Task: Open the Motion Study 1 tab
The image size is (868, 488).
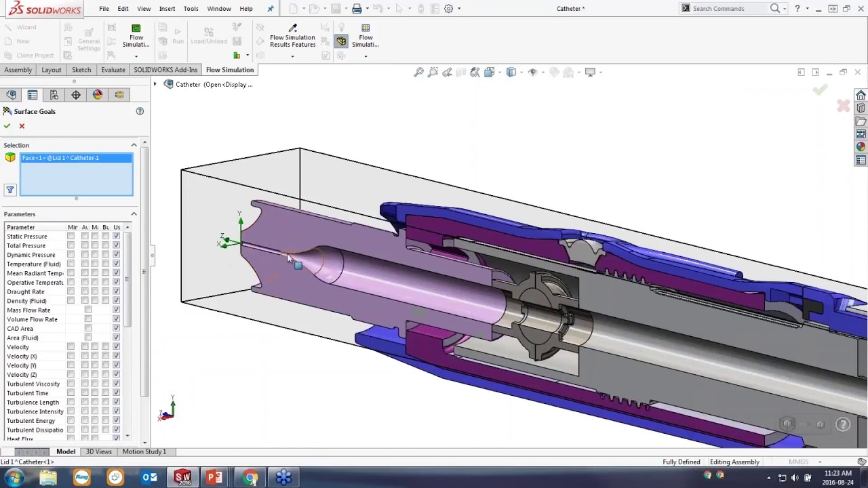Action: 144,451
